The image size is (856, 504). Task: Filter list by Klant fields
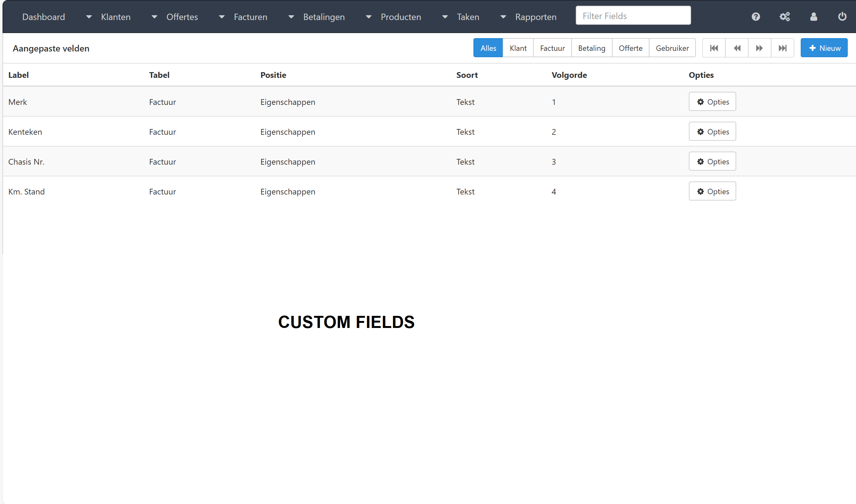[x=518, y=48]
